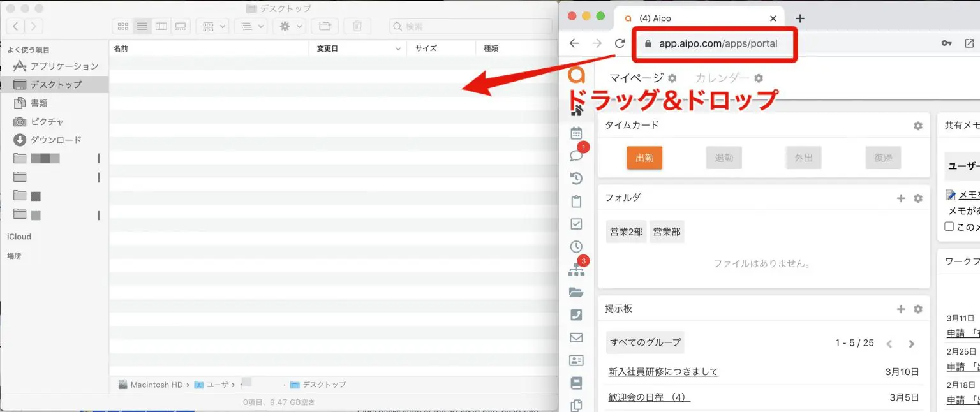Open checkmark ToDo icon in sidebar

[576, 224]
